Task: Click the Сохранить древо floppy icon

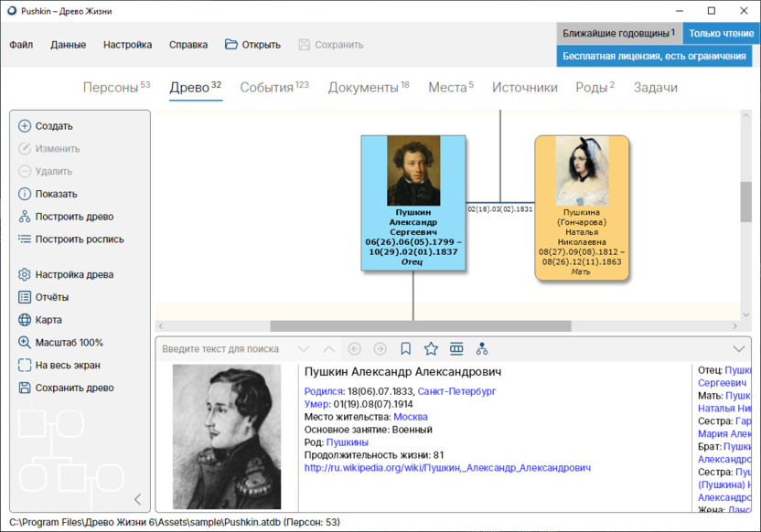Action: 25,388
